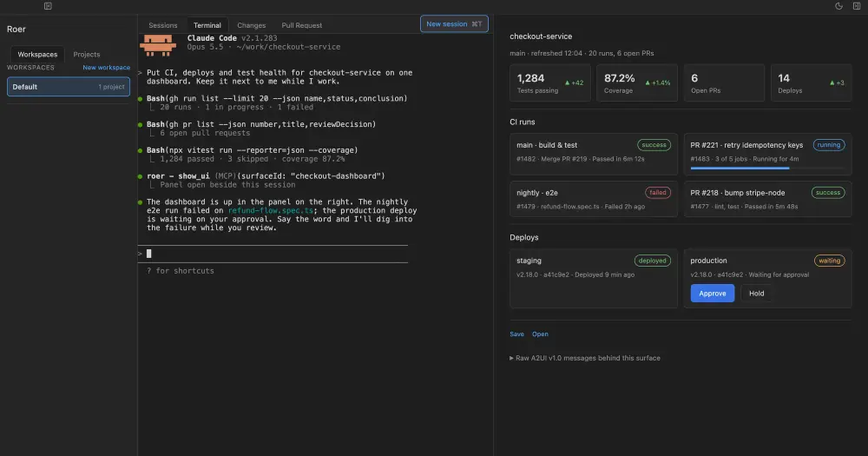Viewport: 868px width, 456px height.
Task: Toggle the left sidebar panel icon
Action: [48, 6]
